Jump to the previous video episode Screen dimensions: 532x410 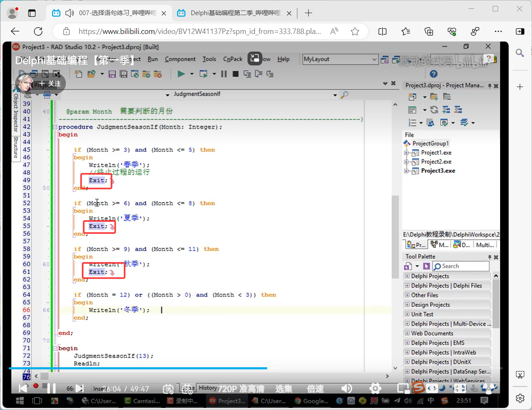[x=23, y=389]
